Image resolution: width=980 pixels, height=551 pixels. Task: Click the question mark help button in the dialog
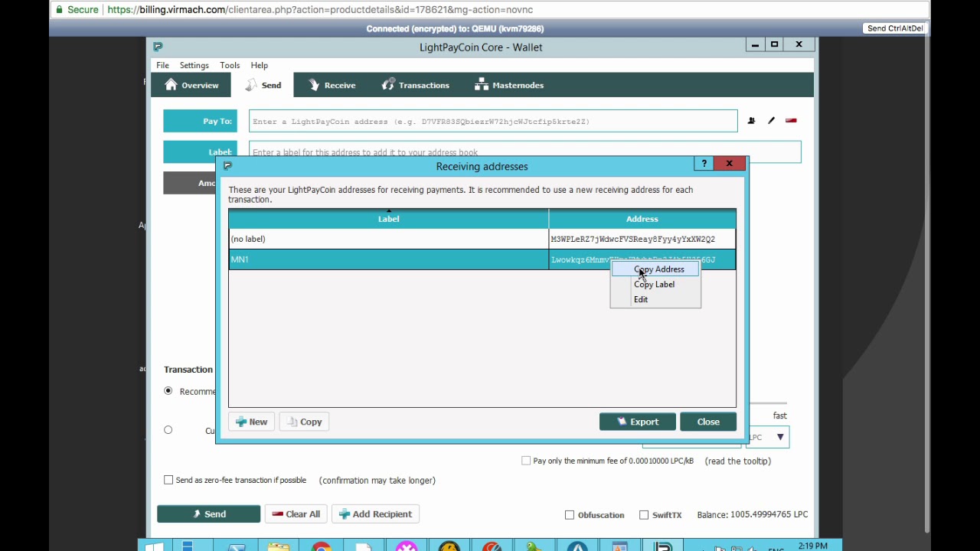click(704, 164)
